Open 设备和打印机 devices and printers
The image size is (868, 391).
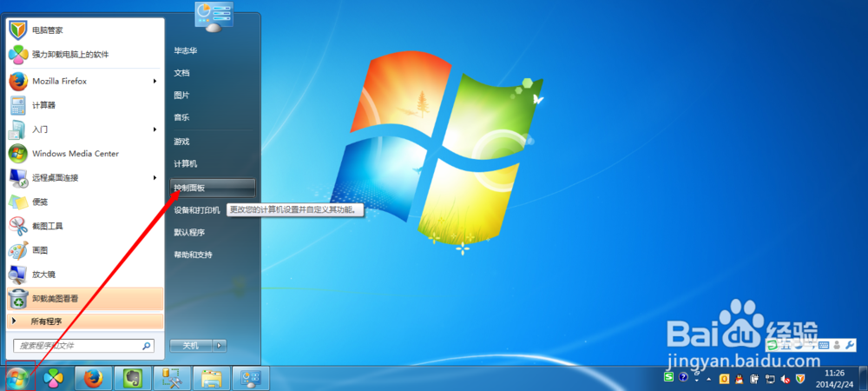tap(197, 210)
